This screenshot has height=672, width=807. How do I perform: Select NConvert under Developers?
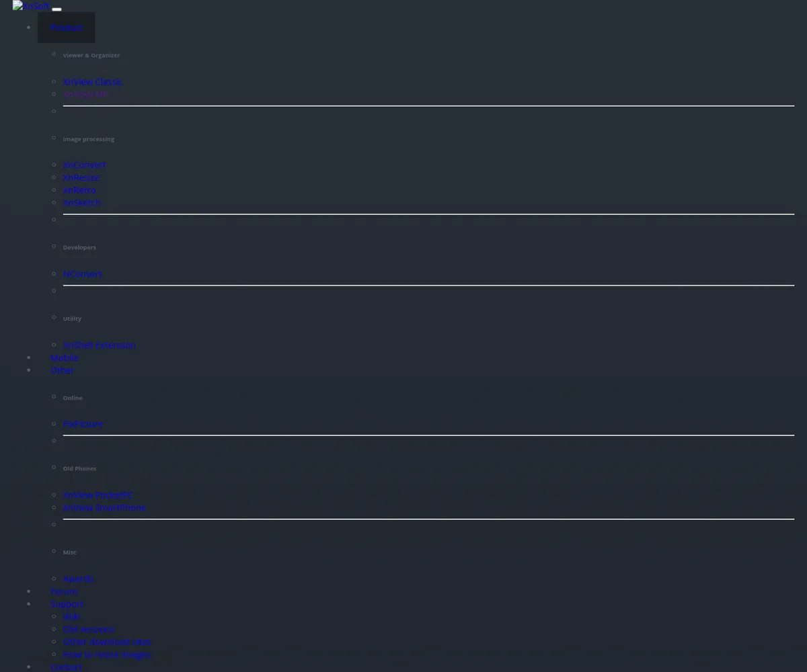coord(82,274)
